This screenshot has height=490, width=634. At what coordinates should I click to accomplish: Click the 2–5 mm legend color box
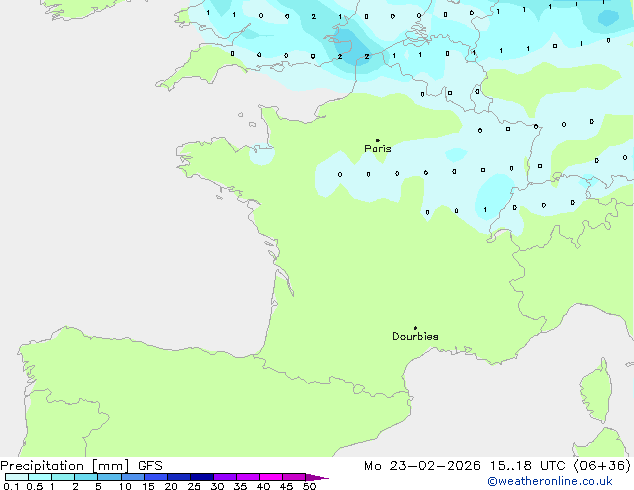tap(86, 477)
